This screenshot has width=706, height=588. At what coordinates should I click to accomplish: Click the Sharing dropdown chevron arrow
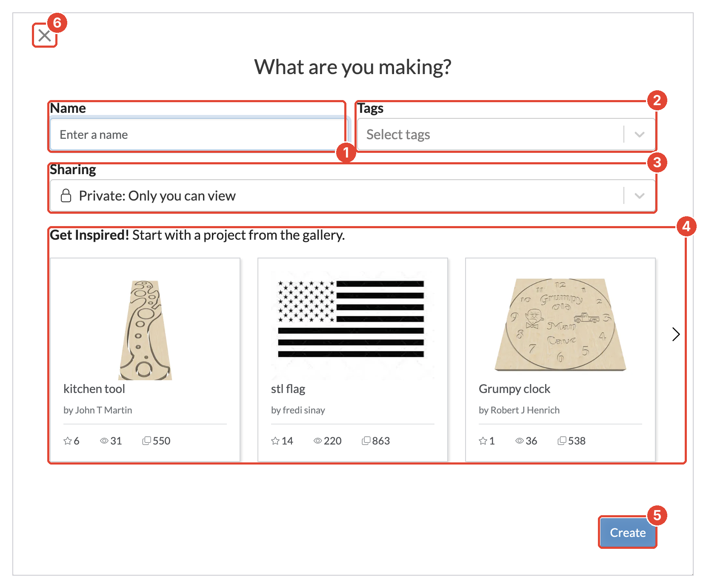point(639,196)
